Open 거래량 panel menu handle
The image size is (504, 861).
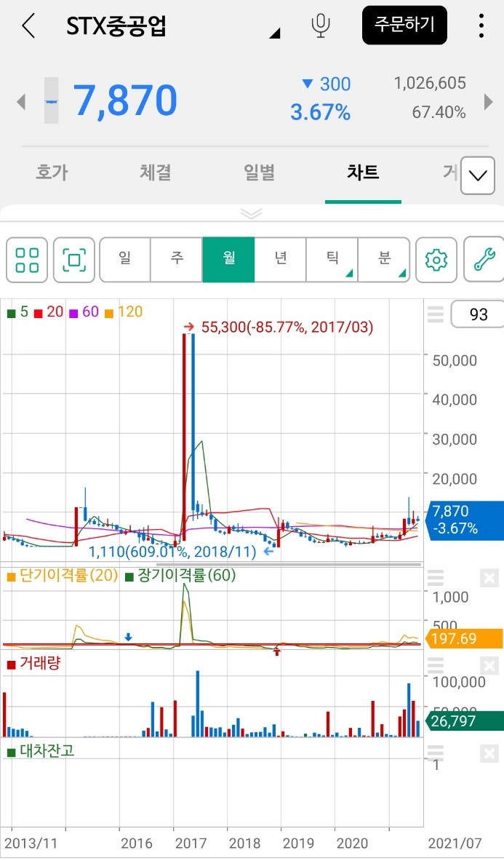coord(435,665)
